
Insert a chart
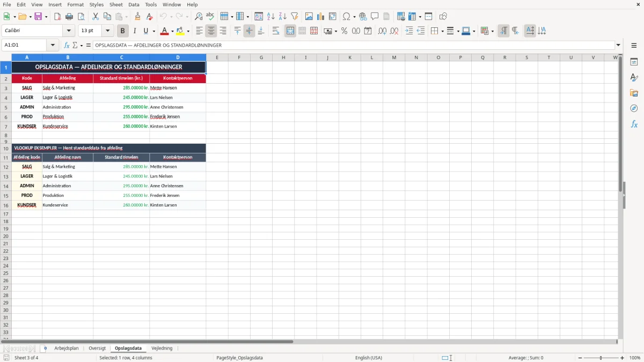[321, 17]
